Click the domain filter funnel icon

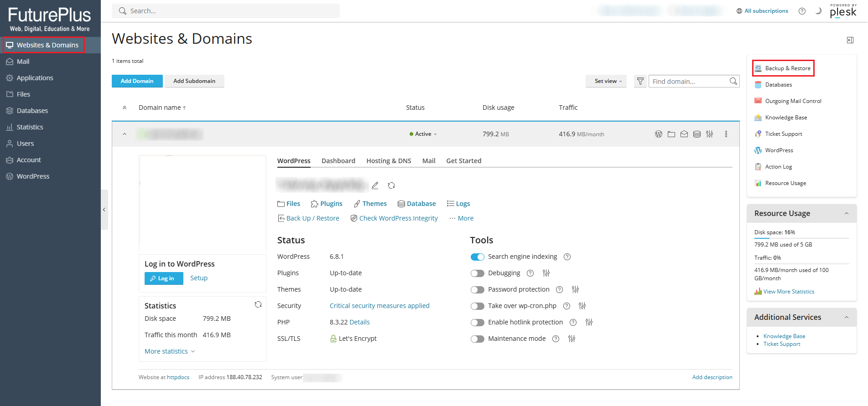pos(640,81)
